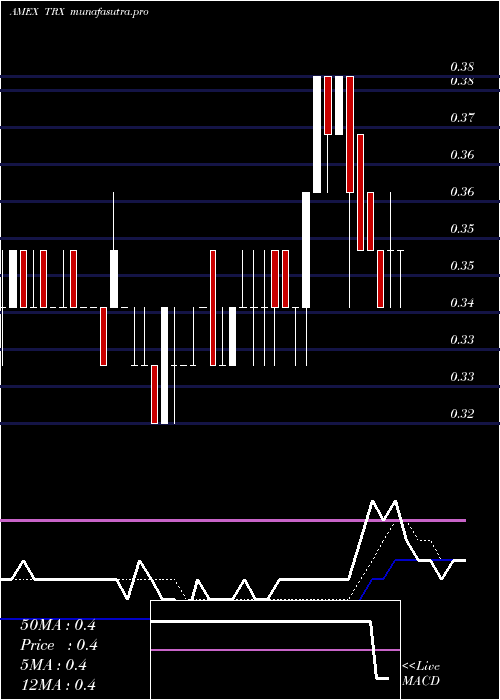Select the tall white candle touching 0.32

165,365
